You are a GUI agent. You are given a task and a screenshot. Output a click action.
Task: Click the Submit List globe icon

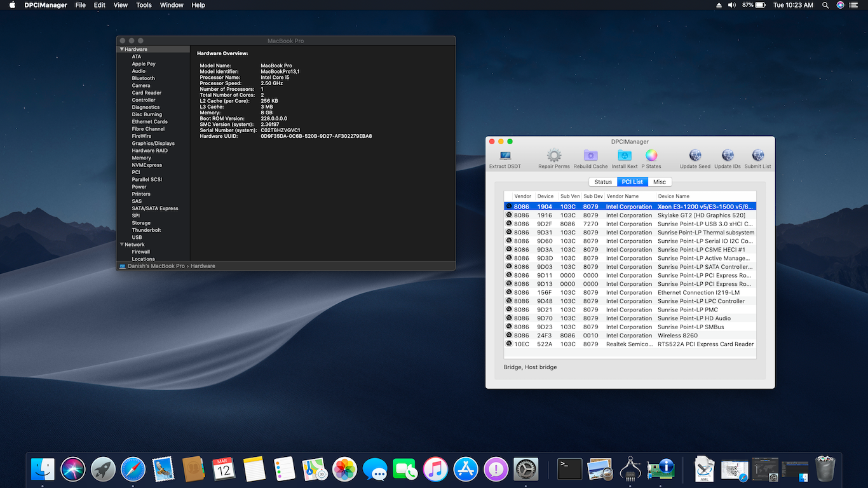[757, 156]
